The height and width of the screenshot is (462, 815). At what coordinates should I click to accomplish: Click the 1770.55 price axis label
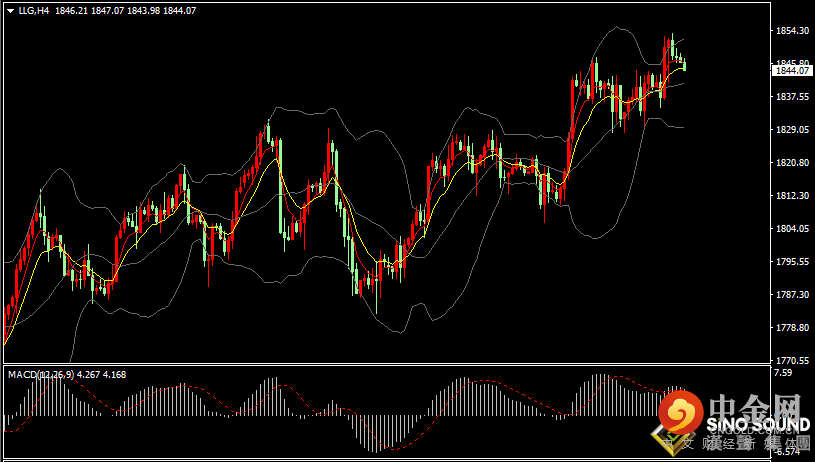click(792, 361)
